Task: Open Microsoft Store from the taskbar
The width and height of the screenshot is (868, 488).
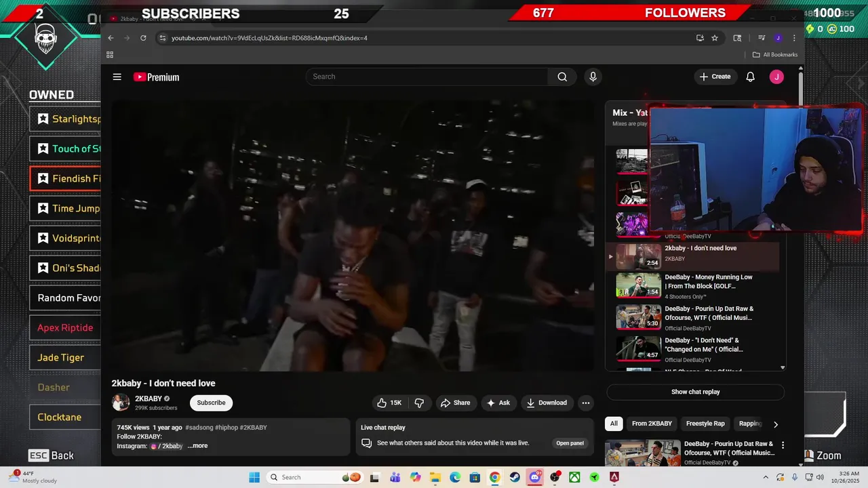Action: pyautogui.click(x=475, y=477)
